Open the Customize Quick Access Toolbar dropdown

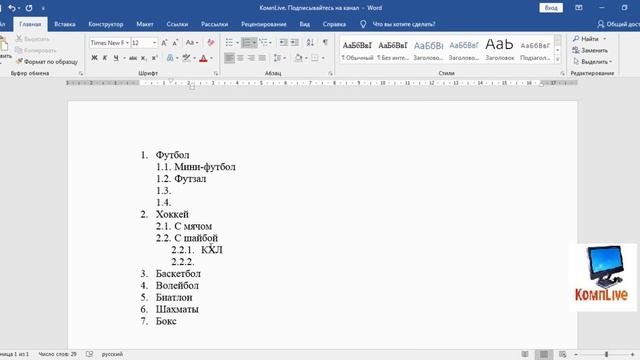coord(43,8)
